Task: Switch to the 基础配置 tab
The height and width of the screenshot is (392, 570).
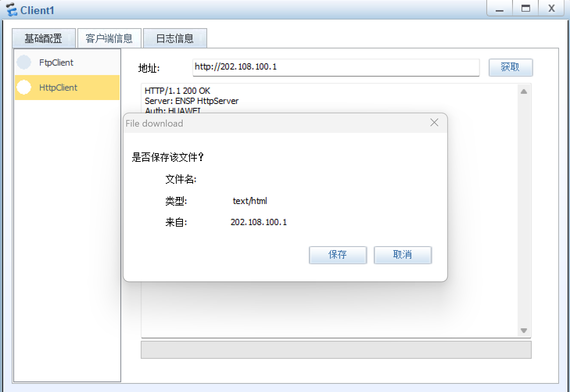Action: pos(43,38)
